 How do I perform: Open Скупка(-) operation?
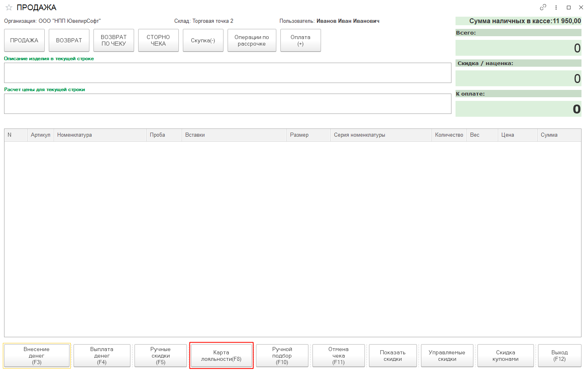[x=203, y=40]
